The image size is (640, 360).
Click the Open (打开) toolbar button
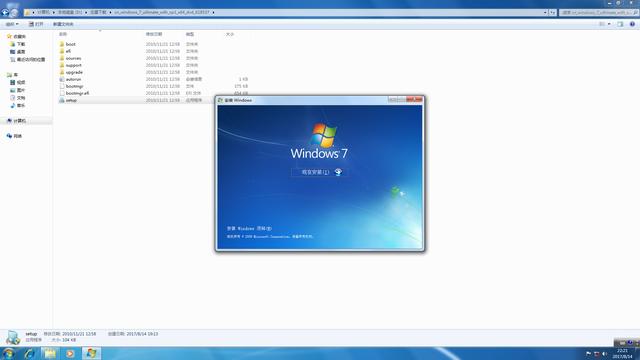point(36,24)
